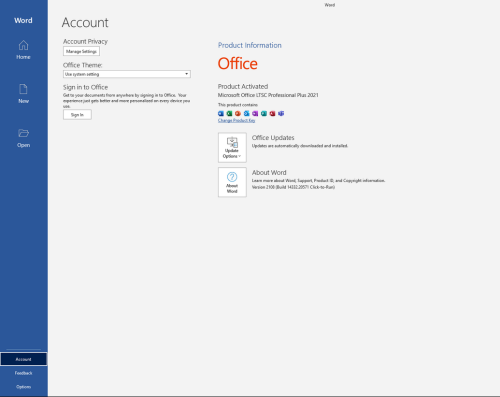Click the Sign In button

[x=77, y=115]
